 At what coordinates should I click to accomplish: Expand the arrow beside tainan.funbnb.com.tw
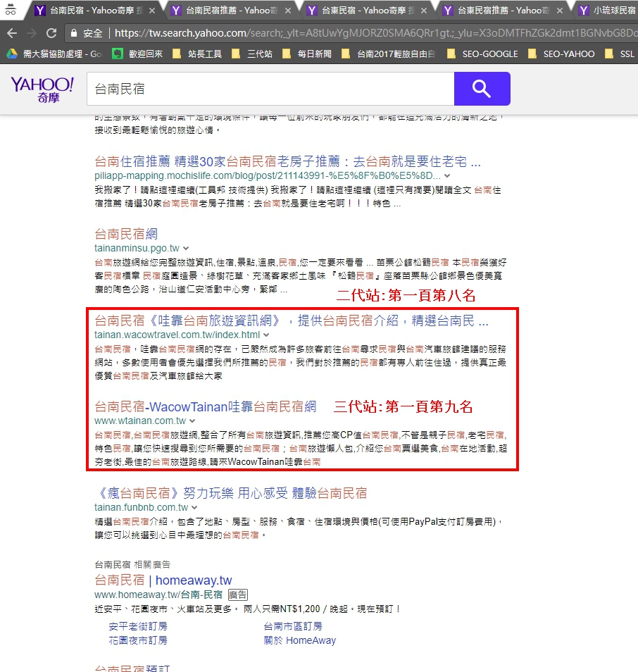tap(194, 507)
